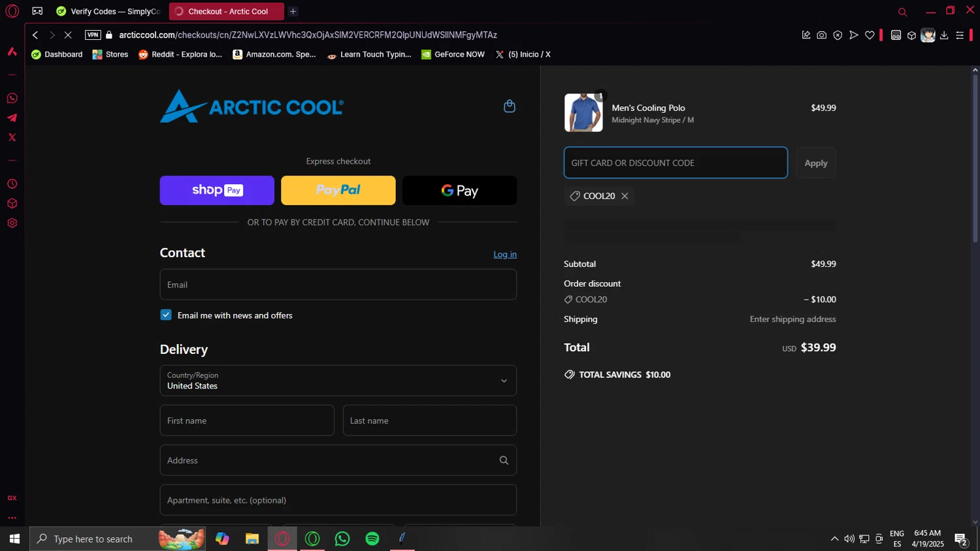Viewport: 980px width, 551px height.
Task: Open extensions cube icon in toolbar
Action: (911, 35)
